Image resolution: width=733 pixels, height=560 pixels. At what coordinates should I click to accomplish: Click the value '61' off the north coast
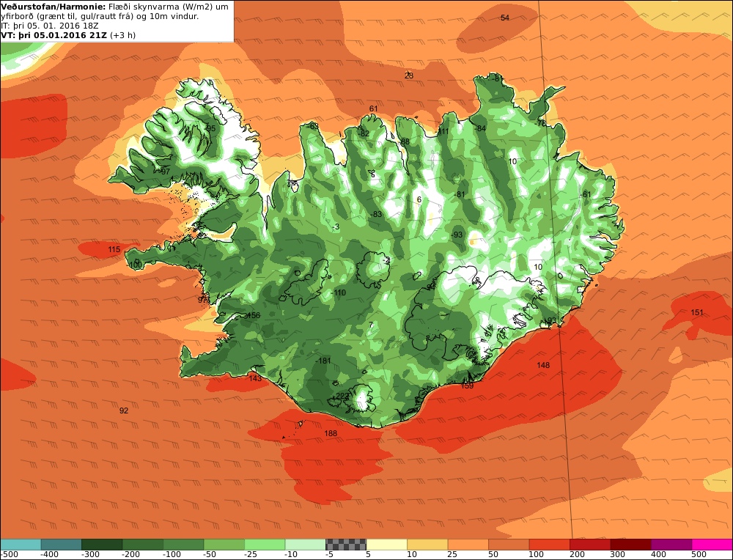point(374,108)
